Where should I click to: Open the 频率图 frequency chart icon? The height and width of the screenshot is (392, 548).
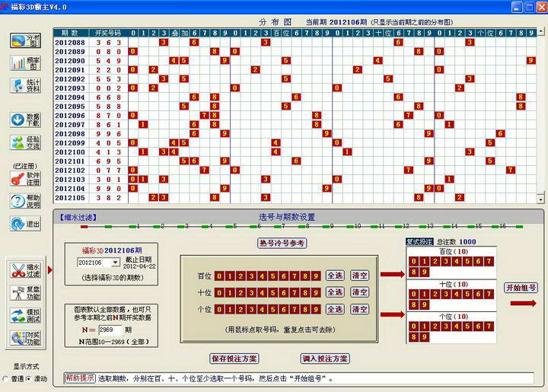(26, 63)
